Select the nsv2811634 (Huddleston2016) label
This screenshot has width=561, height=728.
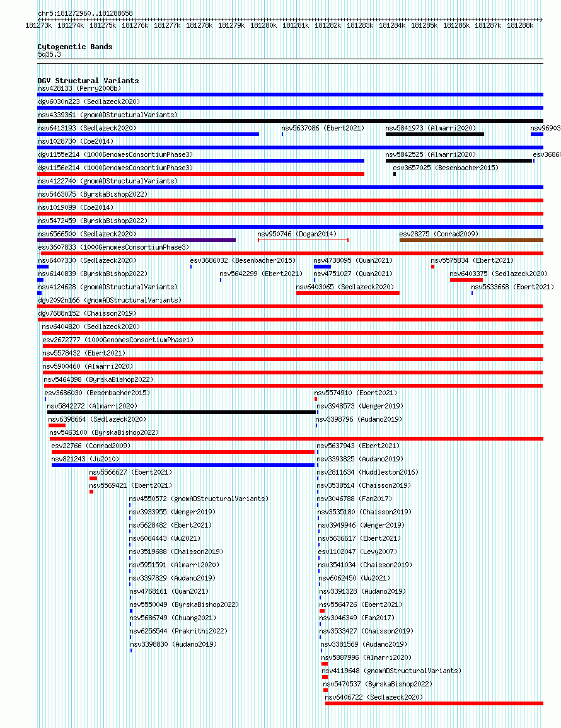[x=368, y=472]
